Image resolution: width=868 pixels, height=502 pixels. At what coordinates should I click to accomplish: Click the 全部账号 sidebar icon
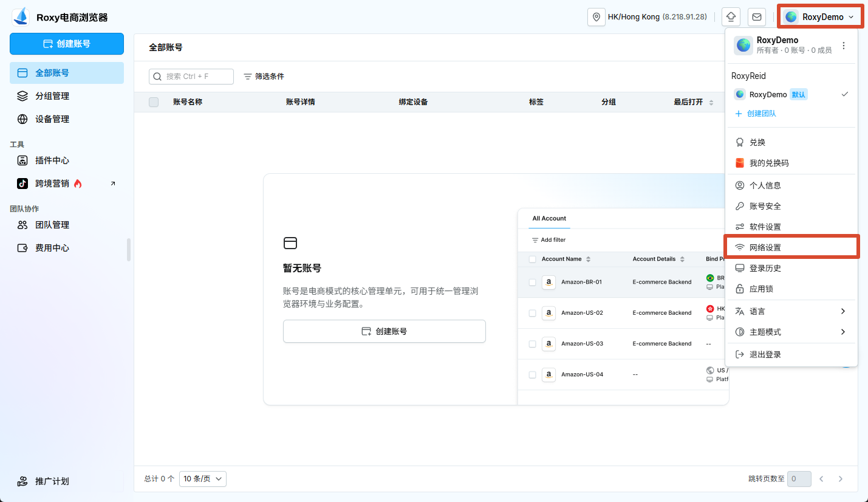point(22,73)
